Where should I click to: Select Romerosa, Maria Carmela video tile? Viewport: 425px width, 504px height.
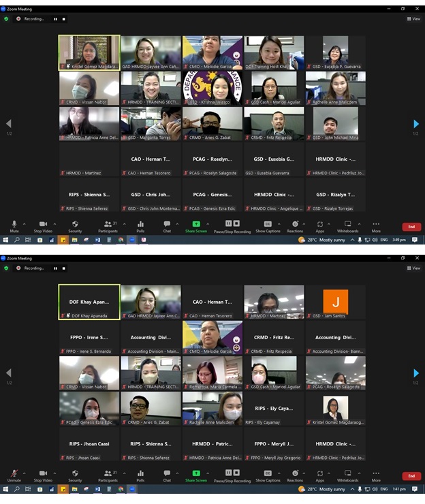(212, 373)
